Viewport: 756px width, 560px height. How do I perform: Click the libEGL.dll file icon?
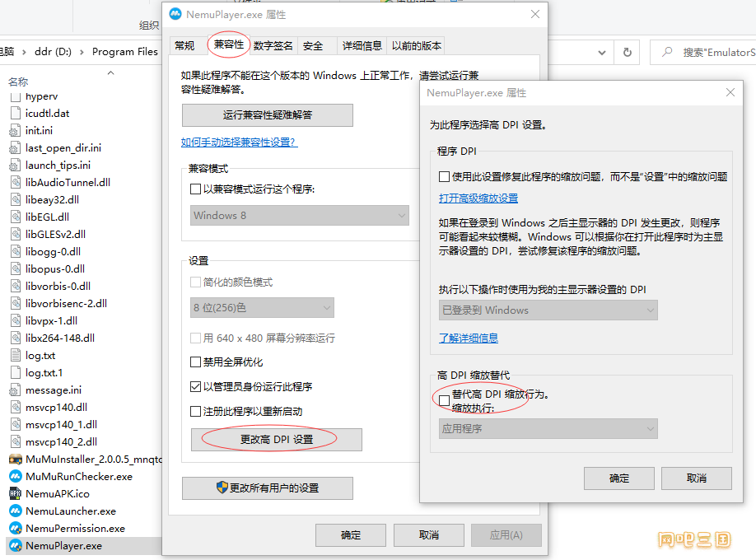[x=16, y=217]
